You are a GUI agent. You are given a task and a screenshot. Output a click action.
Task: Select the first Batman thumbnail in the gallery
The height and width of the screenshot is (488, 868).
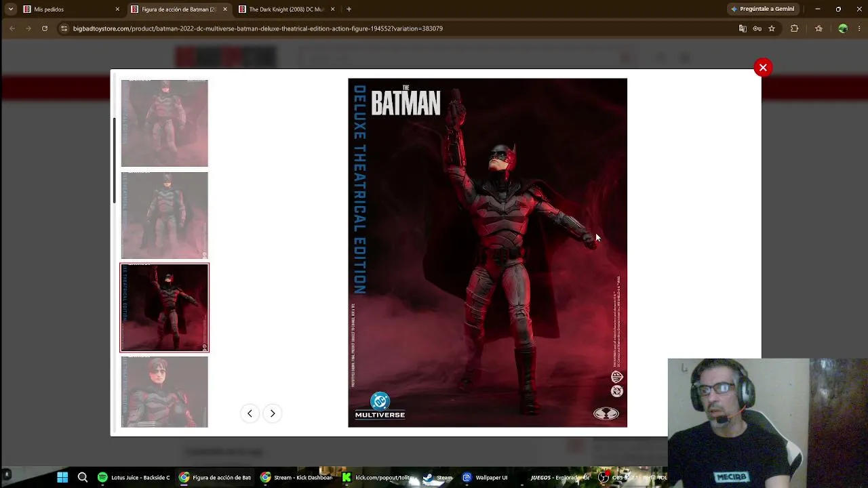coord(165,123)
